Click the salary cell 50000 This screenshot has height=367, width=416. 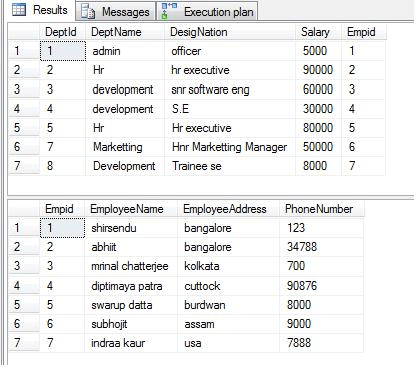point(318,147)
